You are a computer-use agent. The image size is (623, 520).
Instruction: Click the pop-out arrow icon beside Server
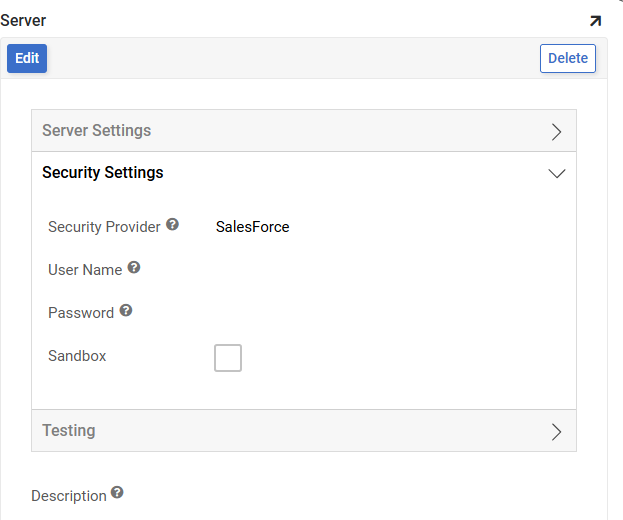pos(596,21)
